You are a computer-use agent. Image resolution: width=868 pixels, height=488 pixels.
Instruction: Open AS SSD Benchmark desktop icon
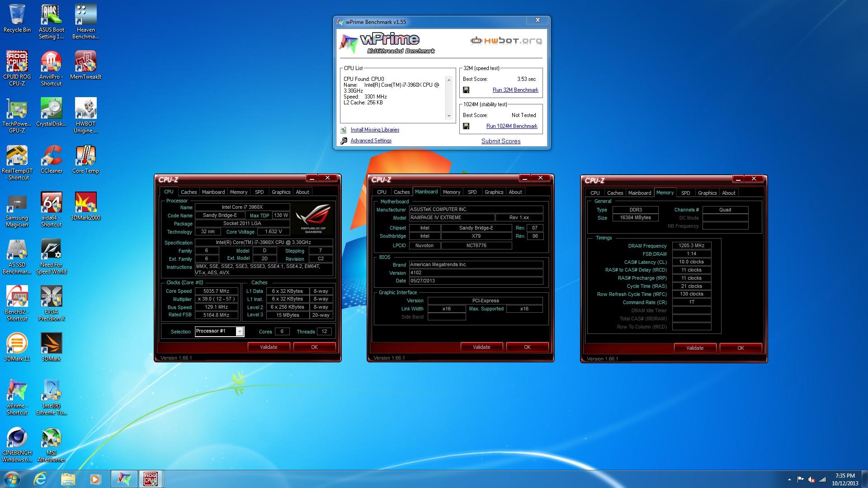(x=17, y=256)
